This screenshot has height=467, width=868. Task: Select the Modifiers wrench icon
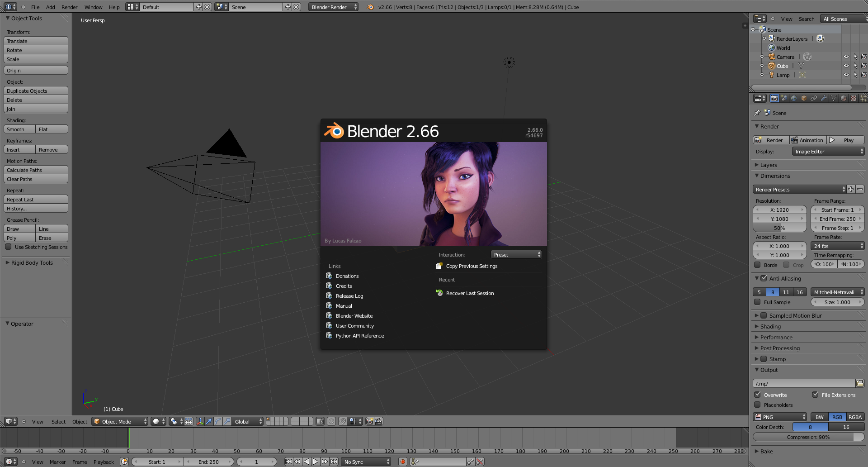pos(824,98)
